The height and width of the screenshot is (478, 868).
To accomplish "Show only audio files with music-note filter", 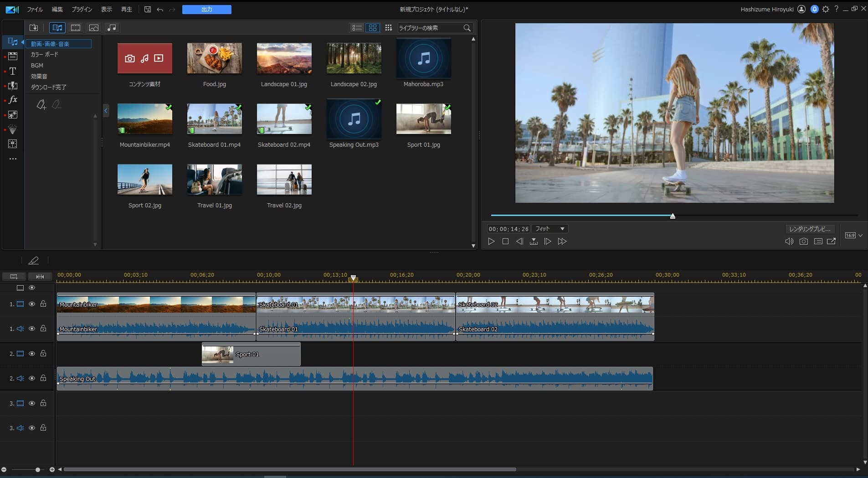I will pos(112,28).
